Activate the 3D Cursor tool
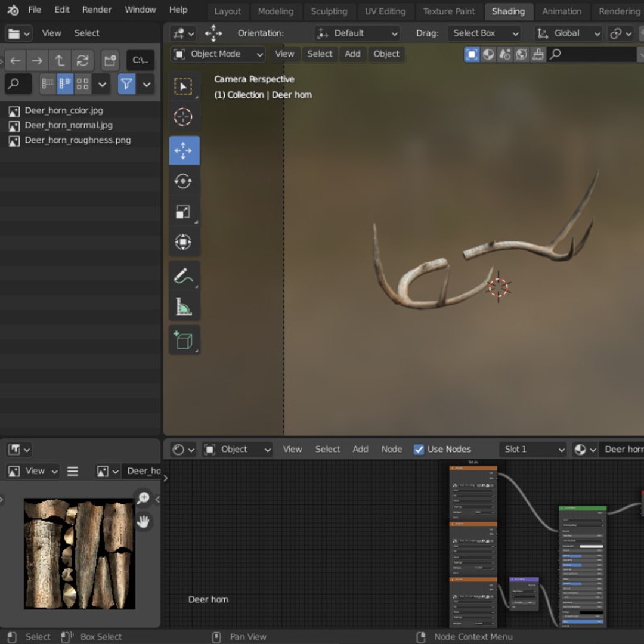644x644 pixels. tap(183, 117)
